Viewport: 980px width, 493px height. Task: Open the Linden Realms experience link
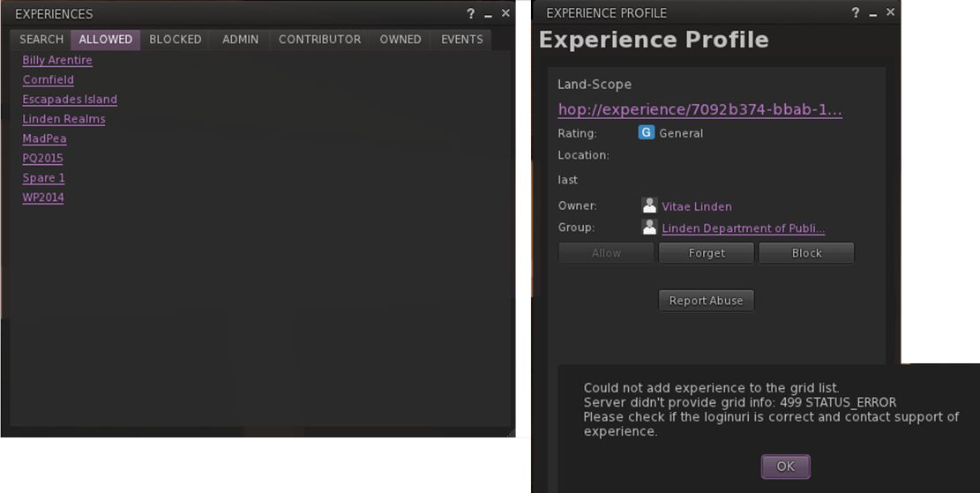[64, 119]
